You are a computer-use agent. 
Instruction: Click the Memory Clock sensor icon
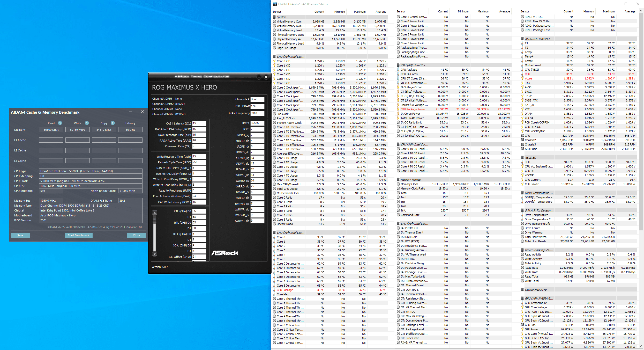[x=398, y=184]
